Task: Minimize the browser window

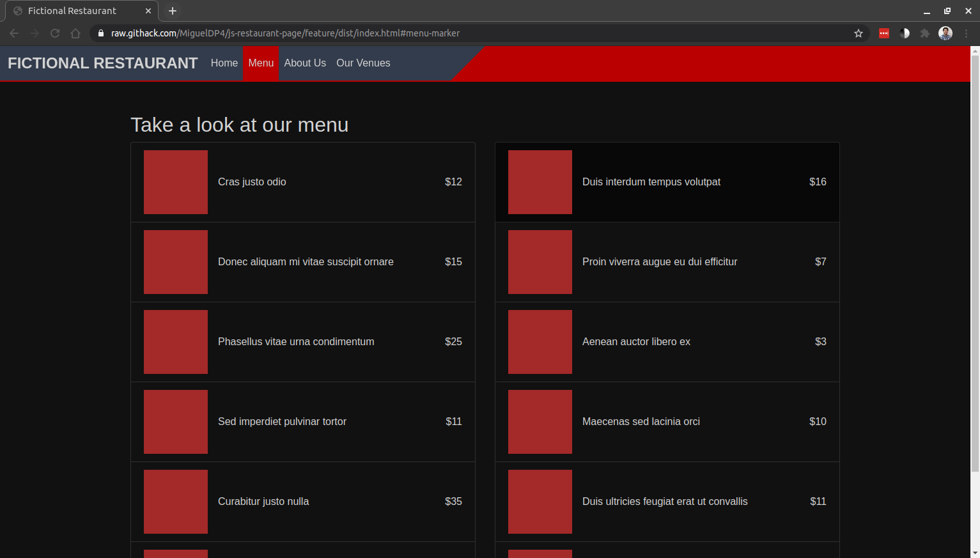Action: tap(926, 11)
